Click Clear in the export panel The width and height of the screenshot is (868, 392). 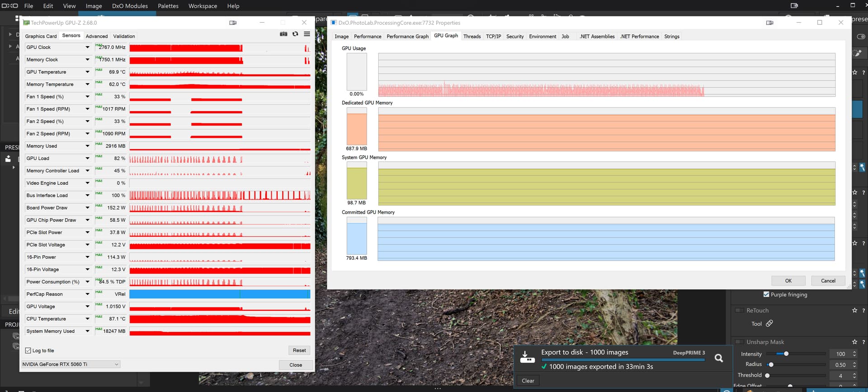[528, 381]
